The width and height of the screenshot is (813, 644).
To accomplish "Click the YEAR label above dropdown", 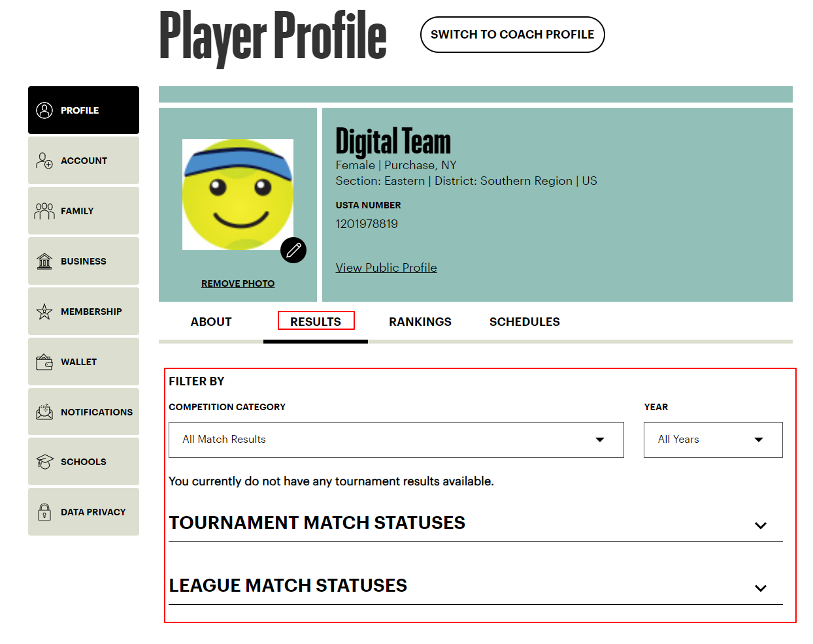I will click(656, 407).
